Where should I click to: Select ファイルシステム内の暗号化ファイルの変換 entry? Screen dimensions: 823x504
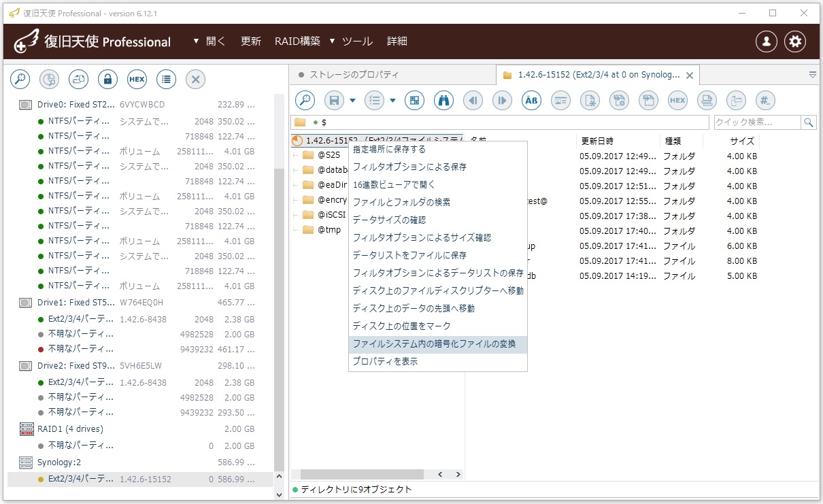tap(438, 343)
